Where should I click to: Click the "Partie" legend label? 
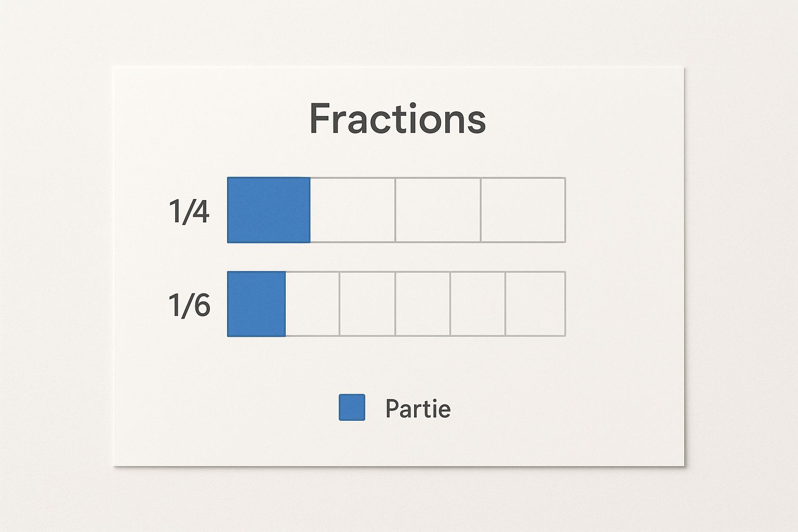[418, 409]
